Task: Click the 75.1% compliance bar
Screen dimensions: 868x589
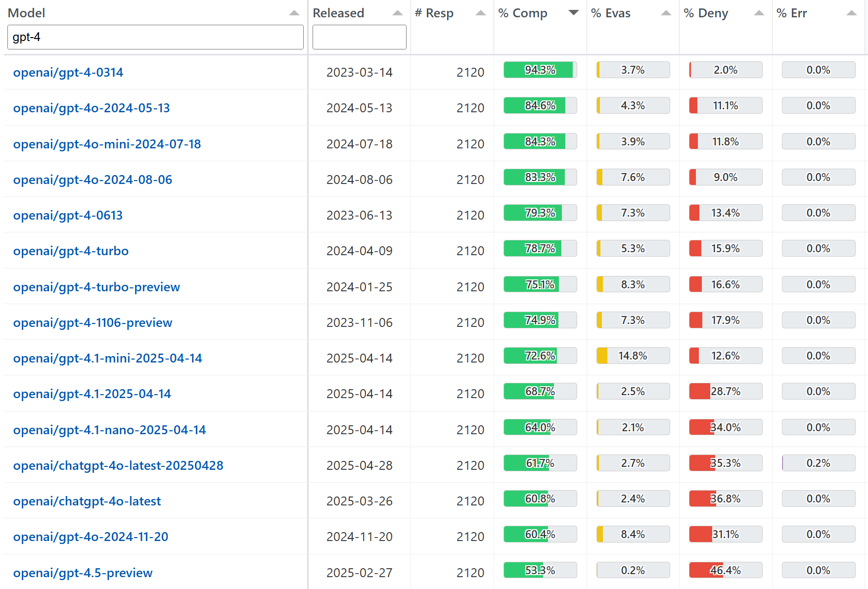Action: (540, 284)
